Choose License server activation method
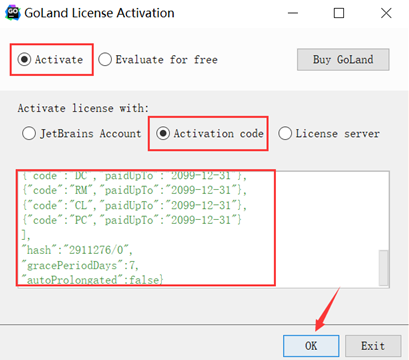This screenshot has height=360, width=409. coord(329,134)
